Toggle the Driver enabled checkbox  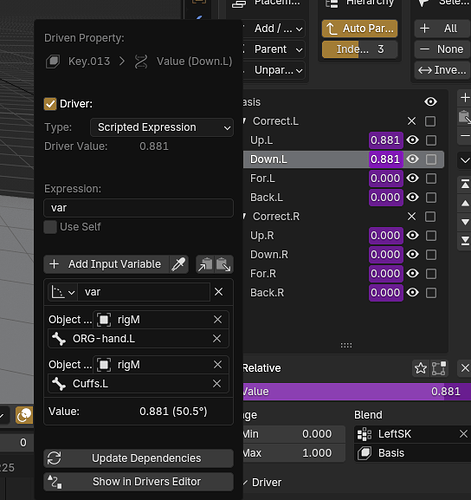pyautogui.click(x=50, y=104)
